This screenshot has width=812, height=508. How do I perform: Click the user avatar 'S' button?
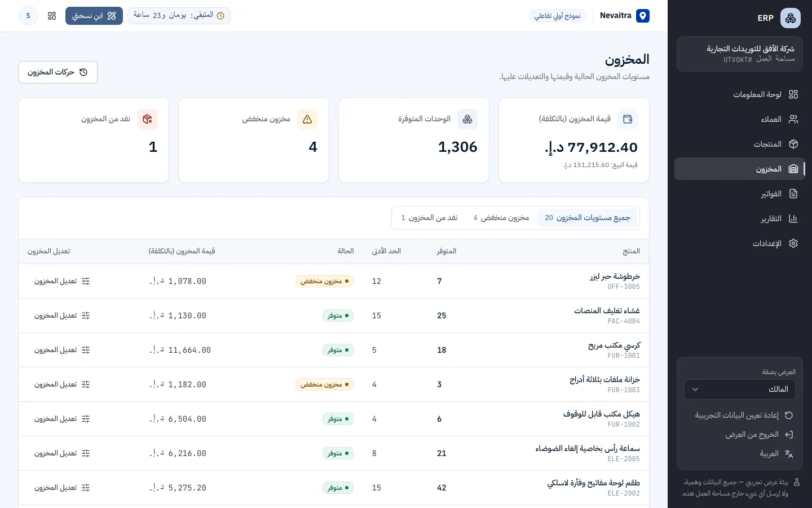(x=28, y=16)
